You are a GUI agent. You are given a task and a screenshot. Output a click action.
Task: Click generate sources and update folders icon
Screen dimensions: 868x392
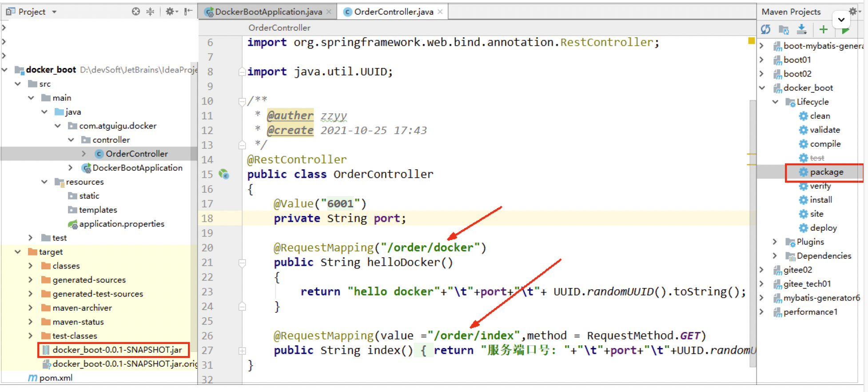pyautogui.click(x=784, y=29)
